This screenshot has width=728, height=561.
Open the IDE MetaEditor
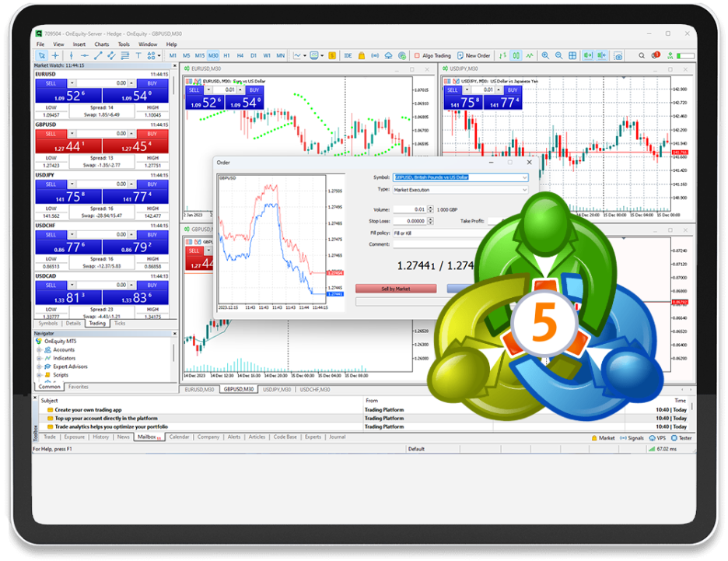[x=348, y=56]
